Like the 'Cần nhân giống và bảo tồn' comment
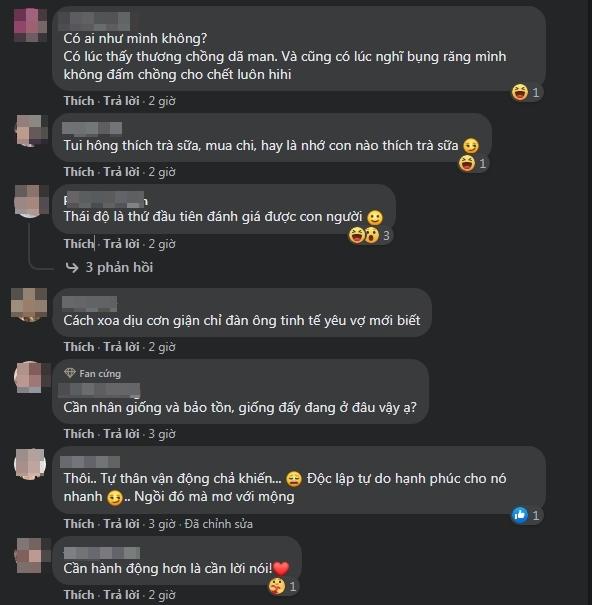The image size is (592, 605). tap(79, 434)
